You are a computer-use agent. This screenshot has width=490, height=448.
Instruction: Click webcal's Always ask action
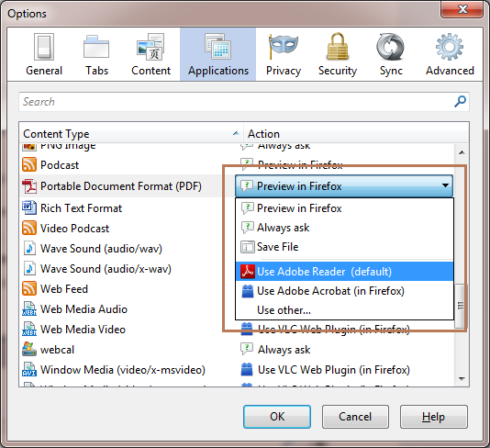click(284, 350)
